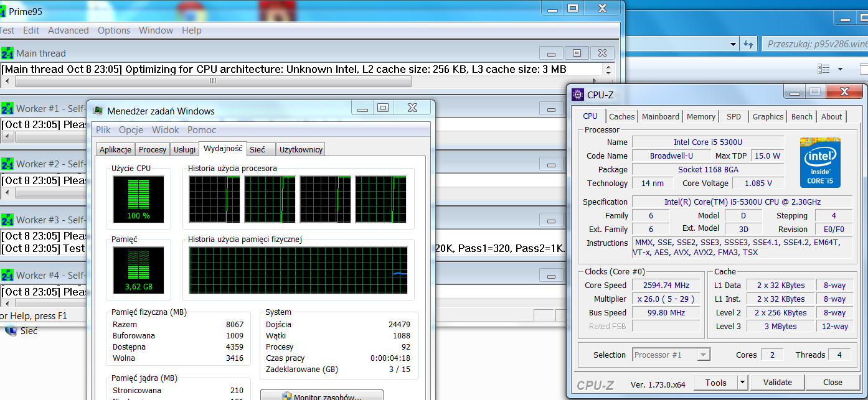Click the Max TDP value 15.0 W
Screen dimensions: 868x400
coord(767,156)
